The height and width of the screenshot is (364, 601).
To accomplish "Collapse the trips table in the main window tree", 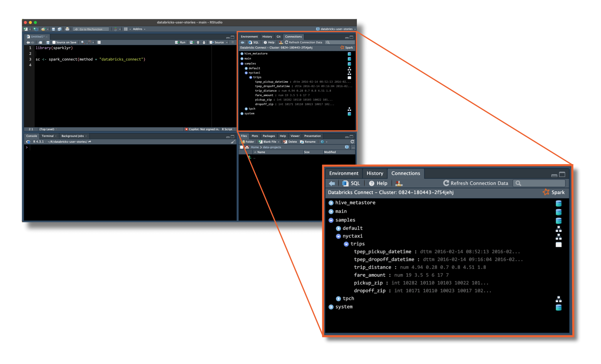I will pyautogui.click(x=251, y=77).
